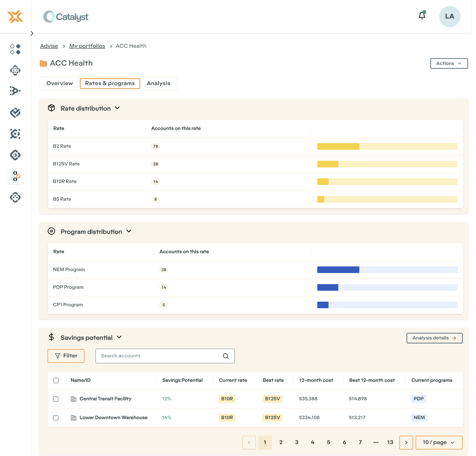Open the 10 / page dropdown
The image size is (476, 456).
tap(439, 442)
